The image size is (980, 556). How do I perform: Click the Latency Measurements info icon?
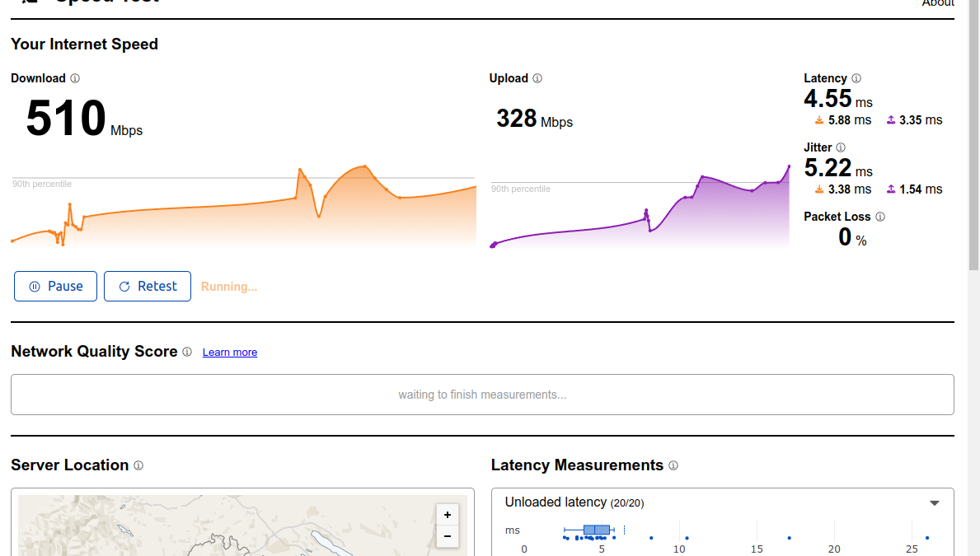pyautogui.click(x=673, y=465)
